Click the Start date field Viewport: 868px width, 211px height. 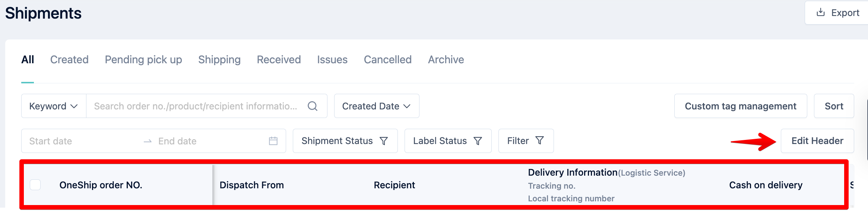click(82, 141)
